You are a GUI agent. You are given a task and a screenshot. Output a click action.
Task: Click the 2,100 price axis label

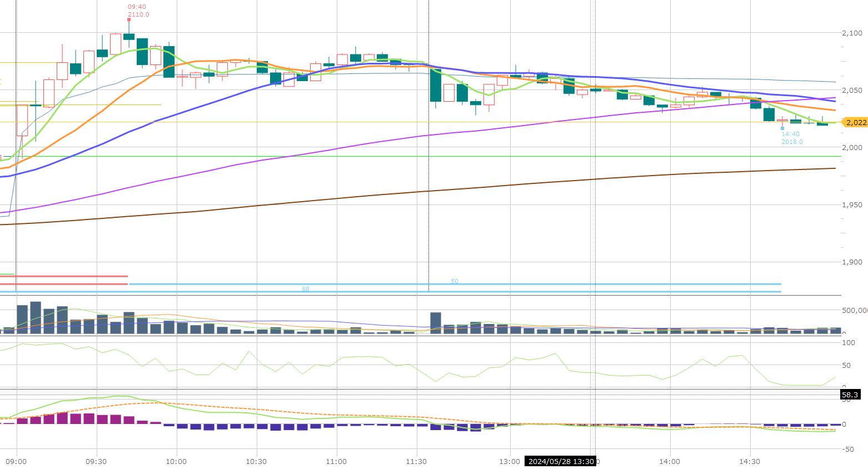pyautogui.click(x=852, y=33)
